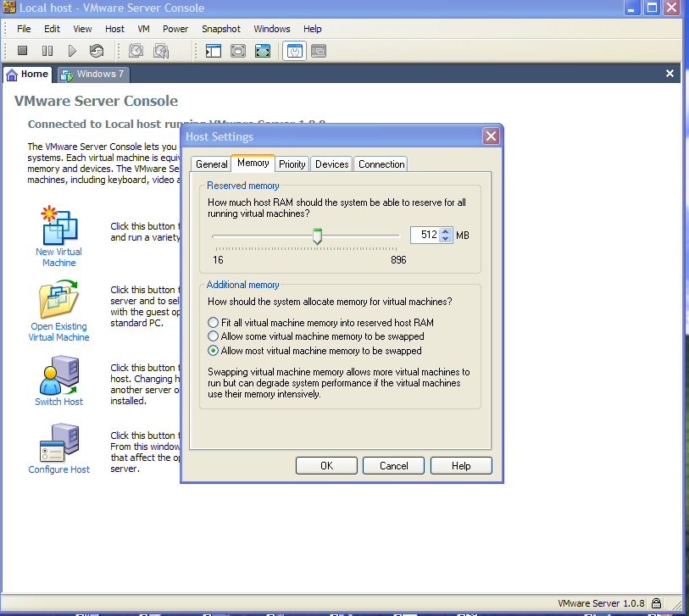Viewport: 689px width, 616px height.
Task: Click the Power Off stop icon in toolbar
Action: [22, 51]
